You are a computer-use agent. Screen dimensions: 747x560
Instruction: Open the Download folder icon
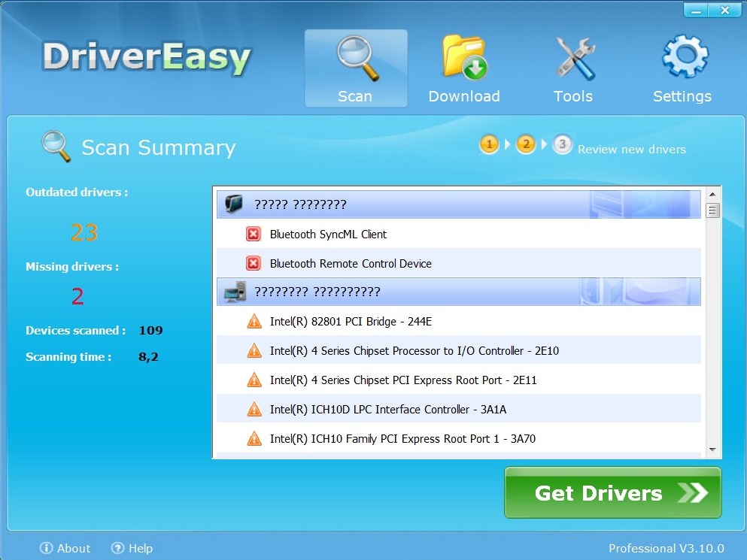464,56
